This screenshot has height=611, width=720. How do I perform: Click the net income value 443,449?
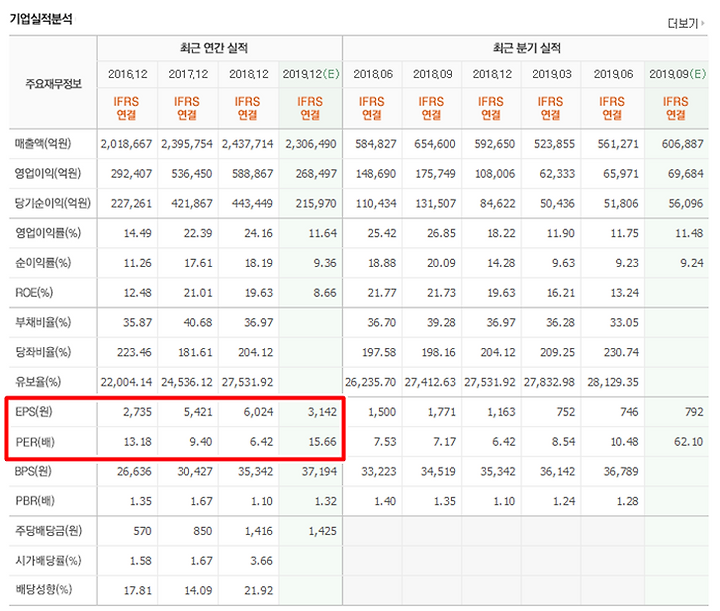(x=252, y=203)
